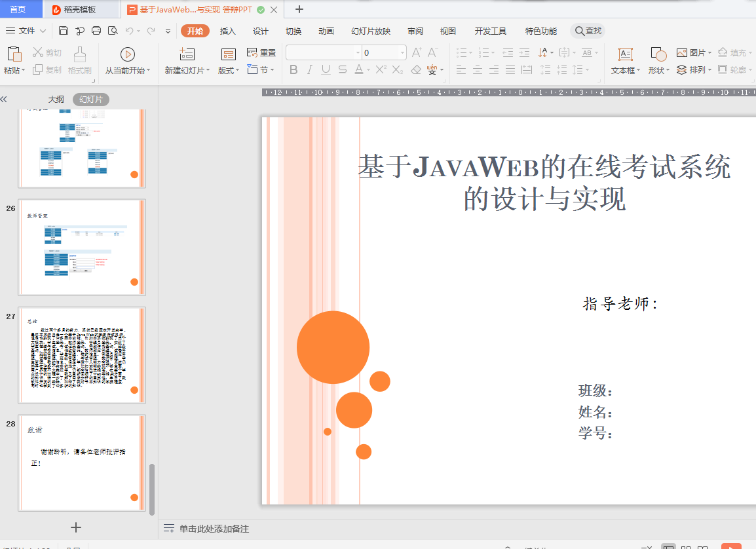Activate the Format Painter (格式刷)
Image resolution: width=756 pixels, height=549 pixels.
click(79, 60)
